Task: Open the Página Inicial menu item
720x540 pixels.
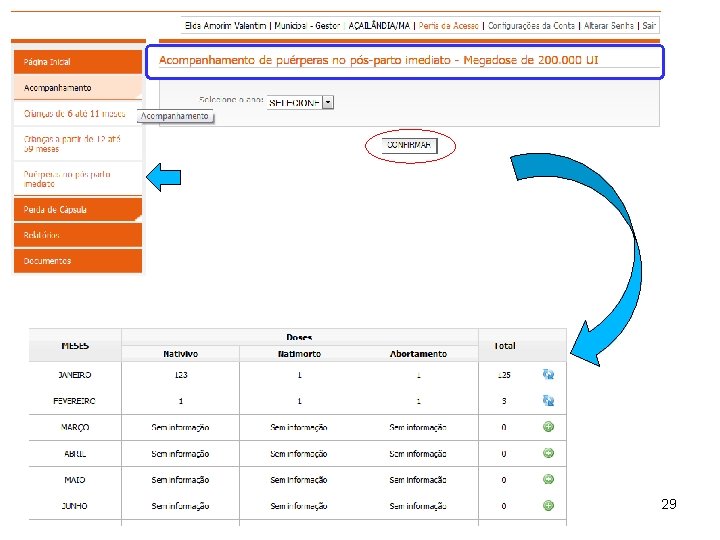Action: click(78, 62)
